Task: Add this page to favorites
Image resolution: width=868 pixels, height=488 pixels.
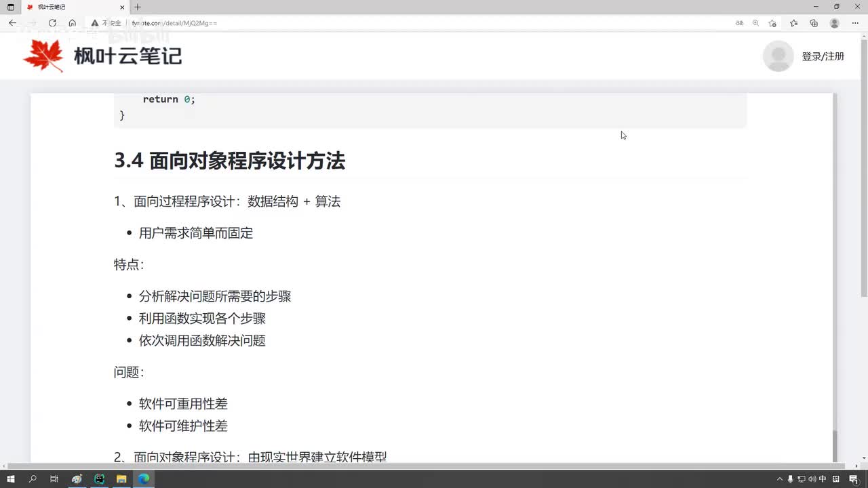Action: 772,23
